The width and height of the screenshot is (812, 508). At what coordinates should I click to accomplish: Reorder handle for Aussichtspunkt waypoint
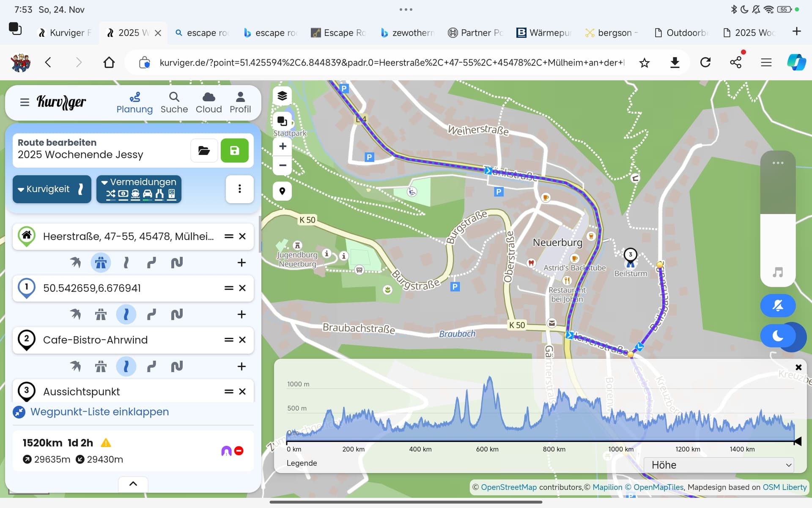229,392
